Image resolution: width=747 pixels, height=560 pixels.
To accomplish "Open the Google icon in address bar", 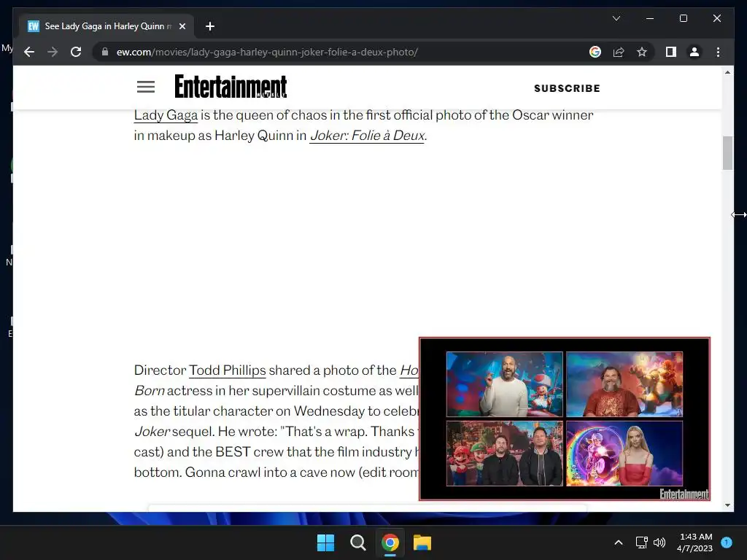I will click(x=595, y=52).
